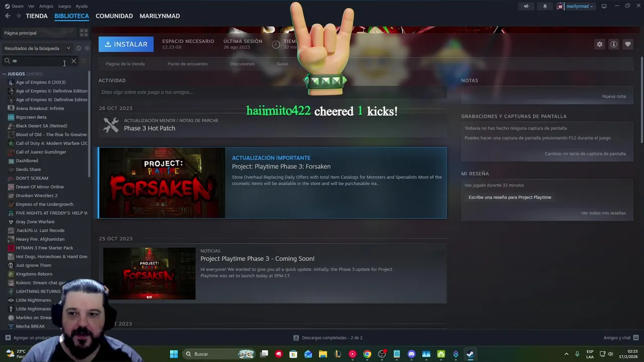Click Ver todas mis reseñas link
This screenshot has width=644, height=362.
click(603, 213)
